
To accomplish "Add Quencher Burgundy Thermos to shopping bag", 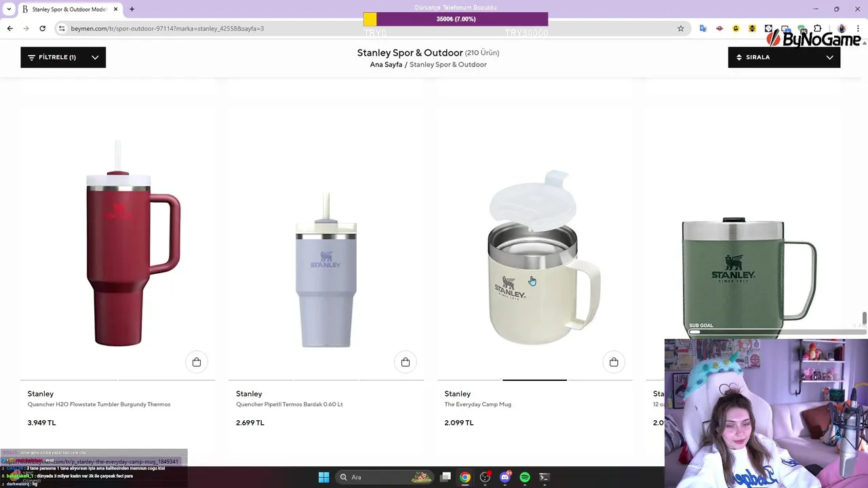I will tap(197, 362).
